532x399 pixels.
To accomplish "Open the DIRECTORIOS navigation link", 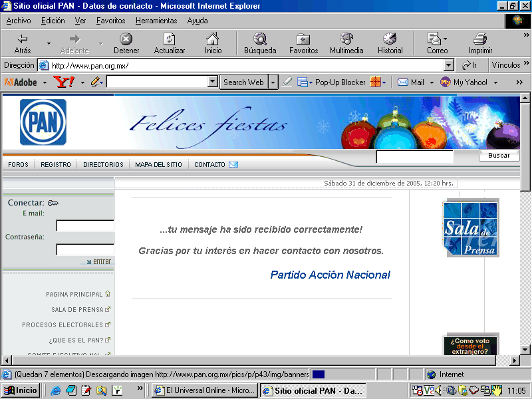I will 103,164.
